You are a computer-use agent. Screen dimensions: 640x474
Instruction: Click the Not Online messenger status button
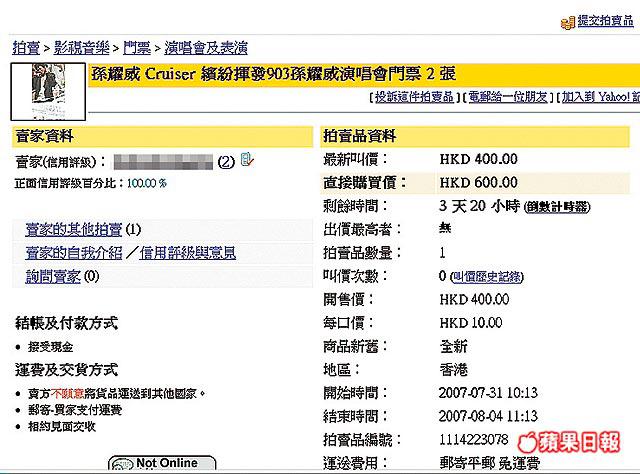[x=162, y=464]
